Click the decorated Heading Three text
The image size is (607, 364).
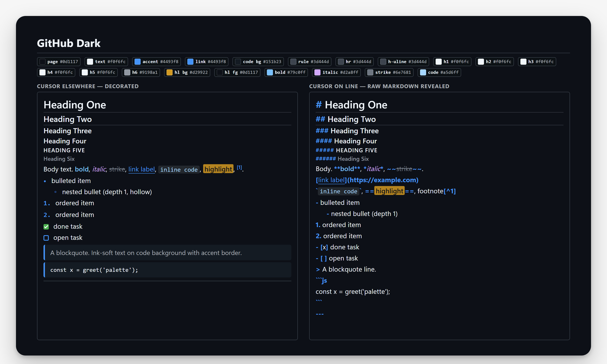coord(67,131)
